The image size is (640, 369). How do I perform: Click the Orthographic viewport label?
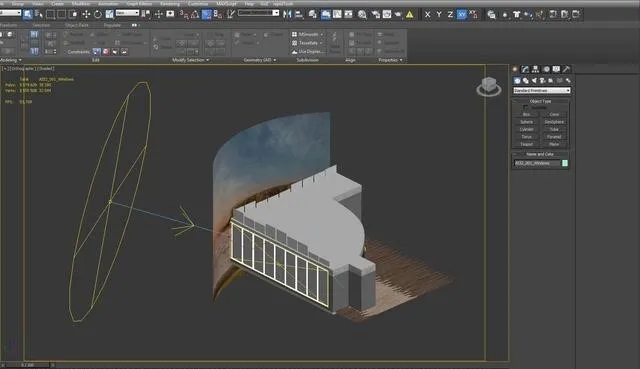click(x=24, y=69)
